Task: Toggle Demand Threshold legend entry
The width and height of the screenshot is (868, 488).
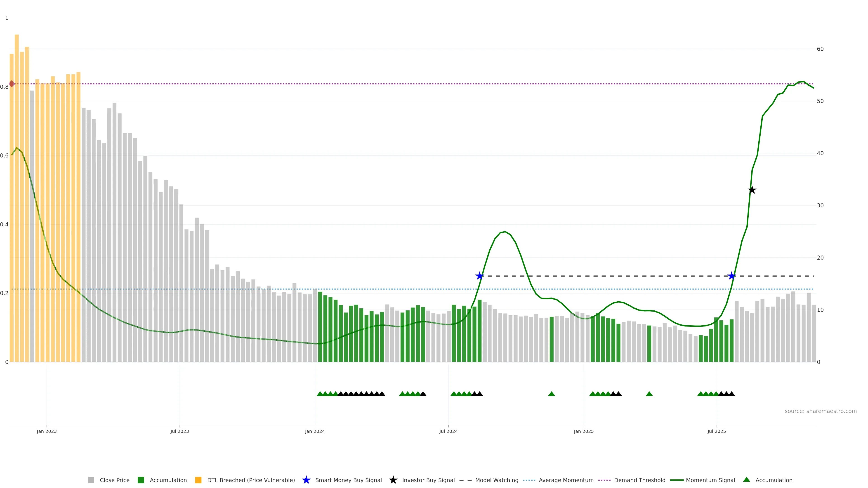Action: 639,480
